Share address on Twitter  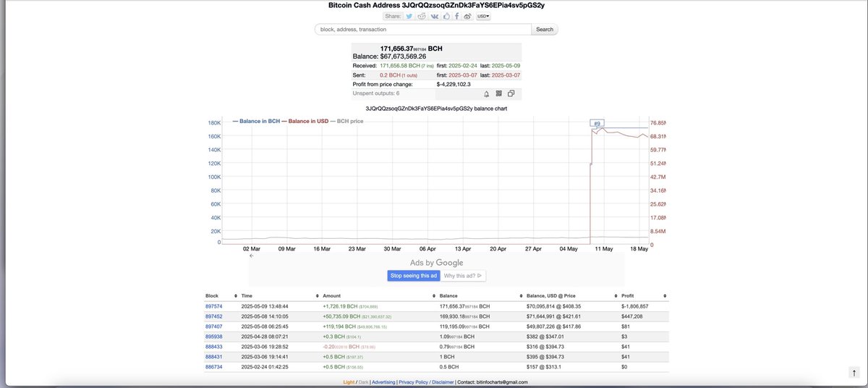coord(409,16)
